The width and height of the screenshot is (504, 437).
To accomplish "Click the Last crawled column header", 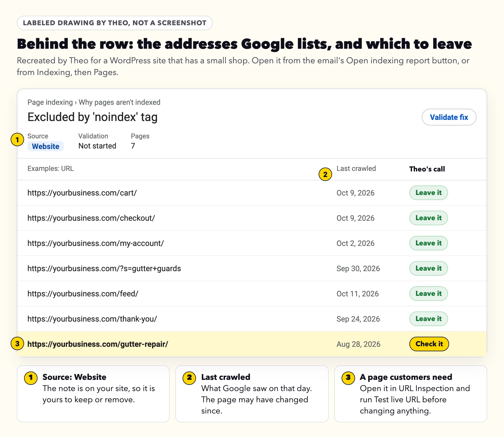I will pos(356,169).
